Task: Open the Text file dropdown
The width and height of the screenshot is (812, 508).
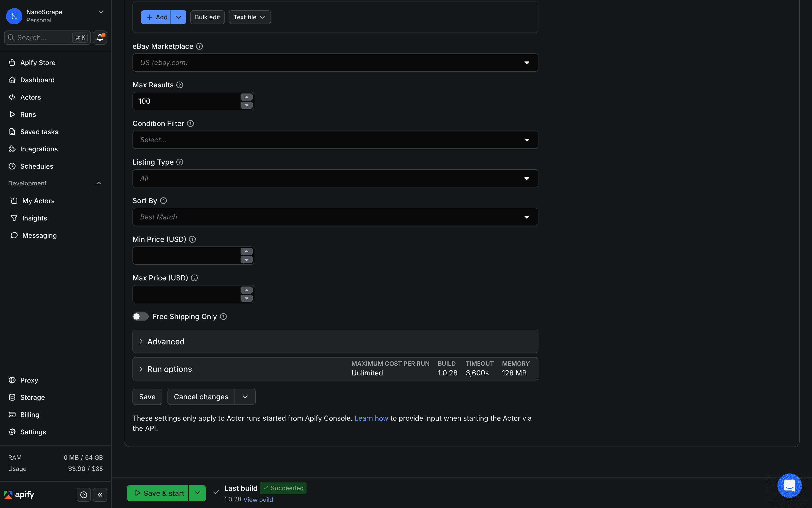Action: [x=250, y=17]
